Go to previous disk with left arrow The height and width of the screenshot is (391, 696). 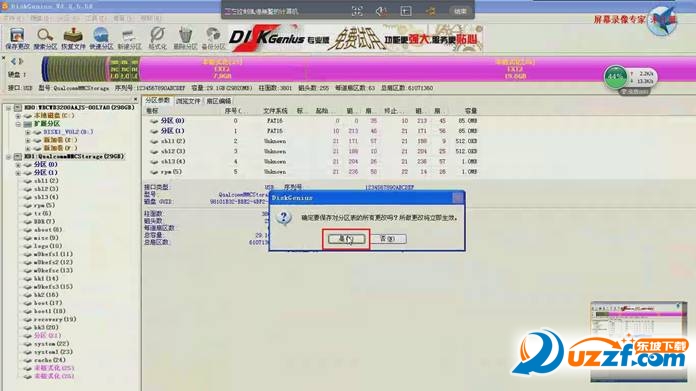point(13,61)
